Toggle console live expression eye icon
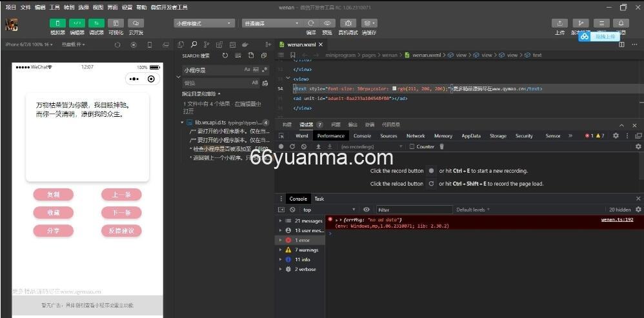The image size is (644, 318). [x=367, y=210]
